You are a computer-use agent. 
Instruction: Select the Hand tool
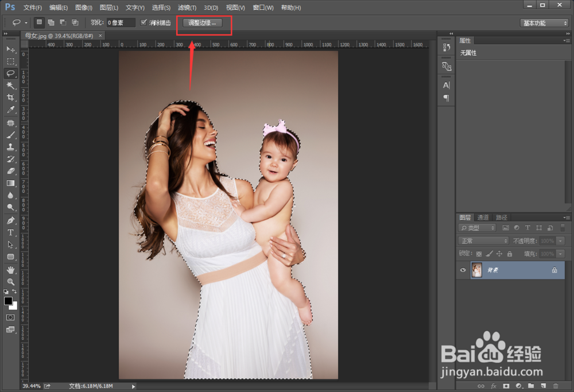tap(10, 270)
